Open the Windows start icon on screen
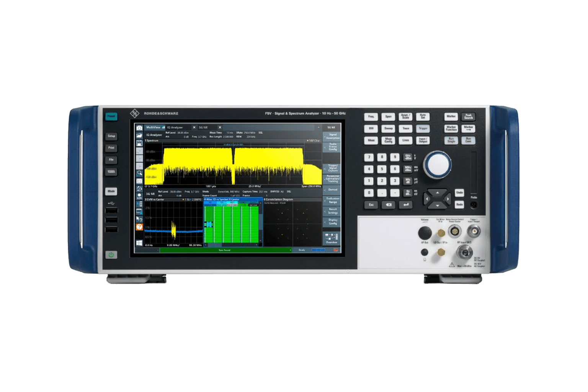Viewport: 588px width, 392px height. coord(139,243)
